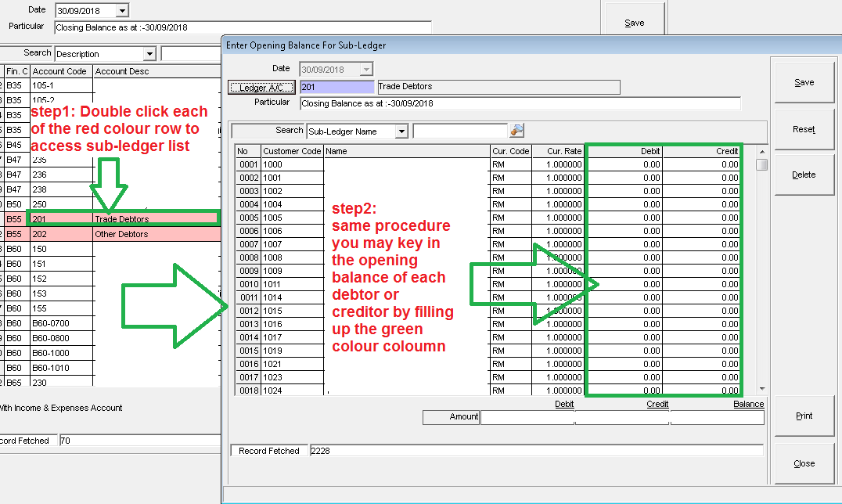Click the Print button
This screenshot has height=504, width=842.
tap(804, 416)
